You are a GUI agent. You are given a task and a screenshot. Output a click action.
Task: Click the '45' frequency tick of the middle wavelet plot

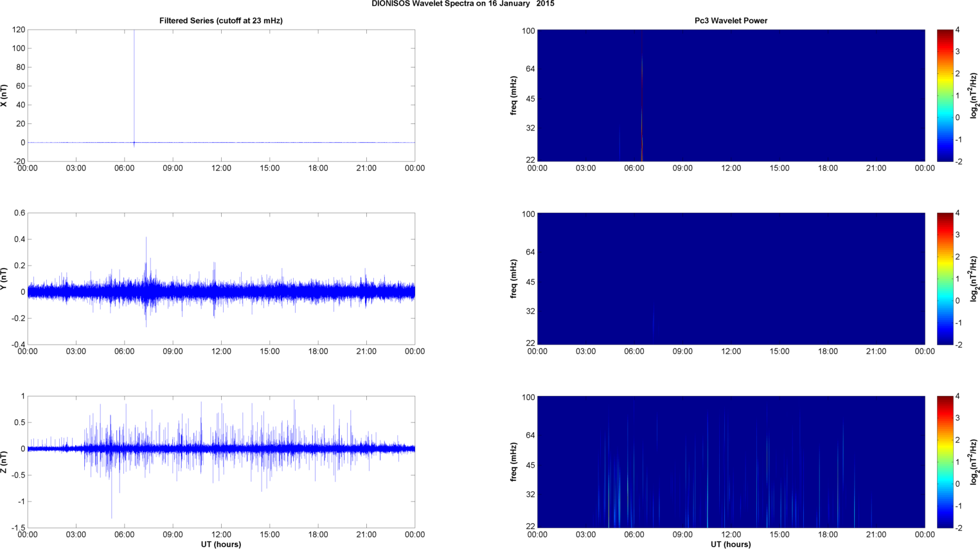530,282
